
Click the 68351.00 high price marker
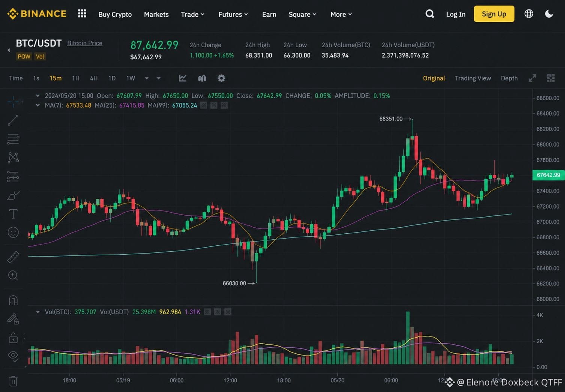click(x=391, y=119)
